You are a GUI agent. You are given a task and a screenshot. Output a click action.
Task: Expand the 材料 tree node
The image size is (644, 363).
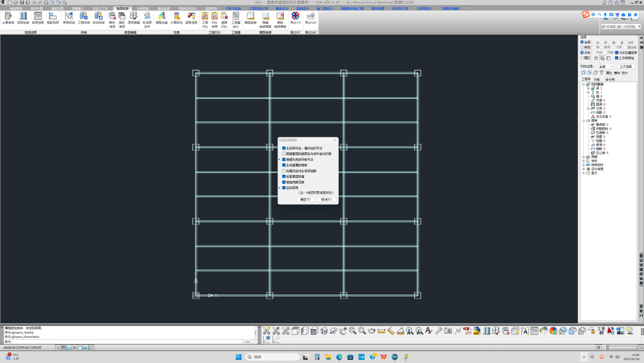click(584, 161)
